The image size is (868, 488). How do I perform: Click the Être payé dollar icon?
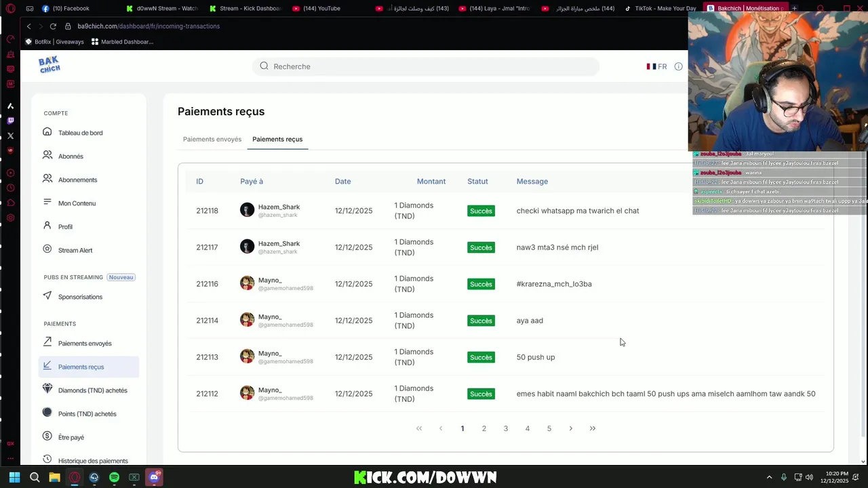pyautogui.click(x=47, y=436)
